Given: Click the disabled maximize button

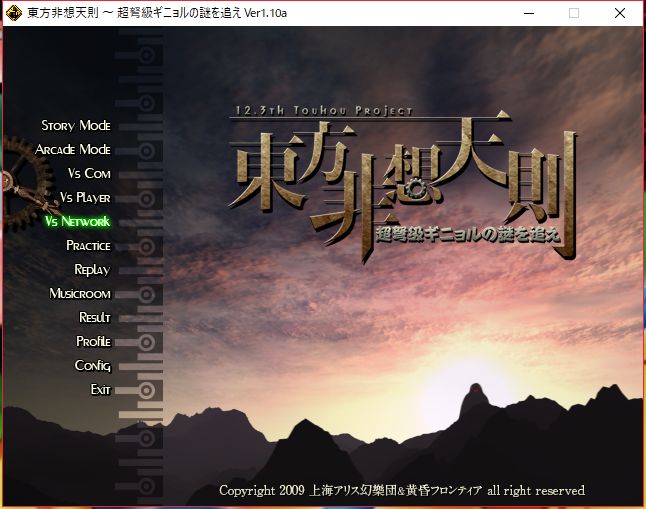Looking at the screenshot, I should [574, 13].
